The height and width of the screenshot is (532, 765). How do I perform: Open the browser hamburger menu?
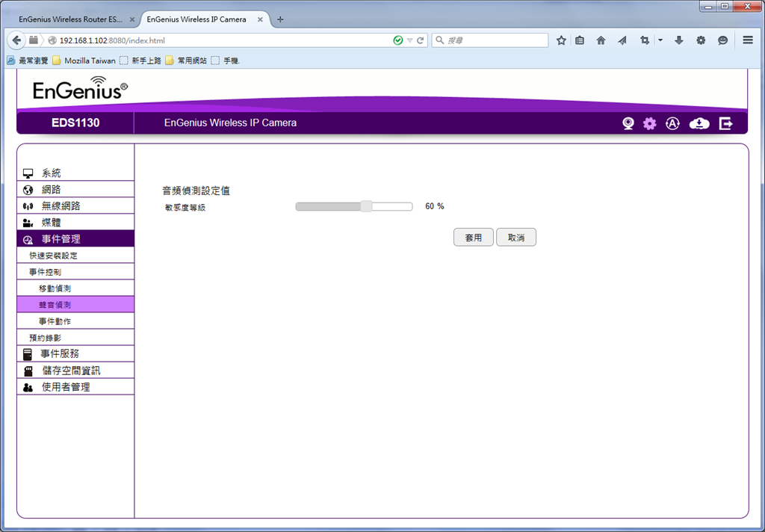pos(748,40)
